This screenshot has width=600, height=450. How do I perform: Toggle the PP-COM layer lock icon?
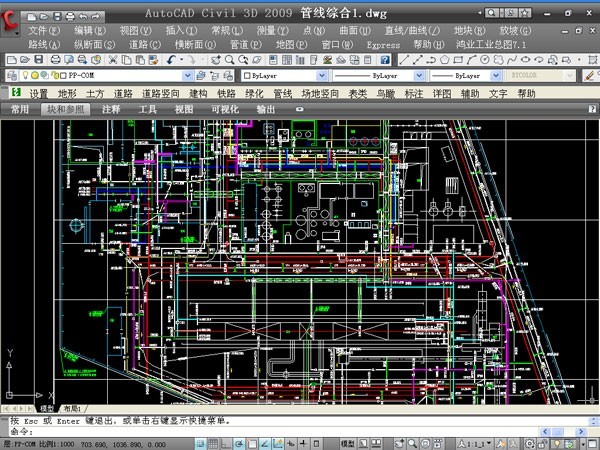[55, 75]
